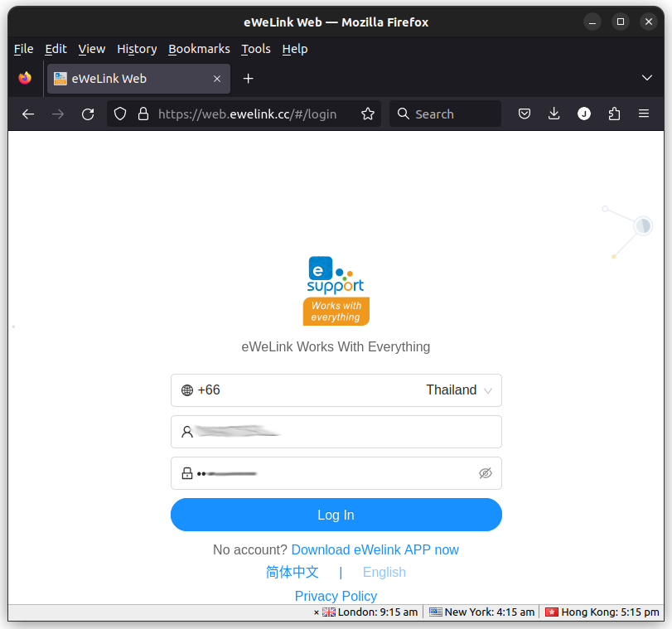Click the disabled forward navigation arrow
The image size is (672, 629).
tap(58, 114)
